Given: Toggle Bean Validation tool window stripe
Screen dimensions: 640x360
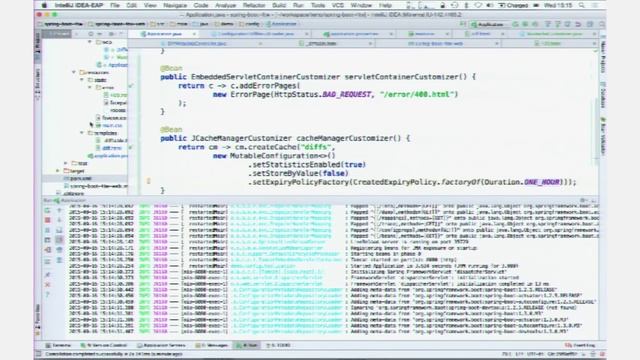Looking at the screenshot, I should [x=602, y=137].
